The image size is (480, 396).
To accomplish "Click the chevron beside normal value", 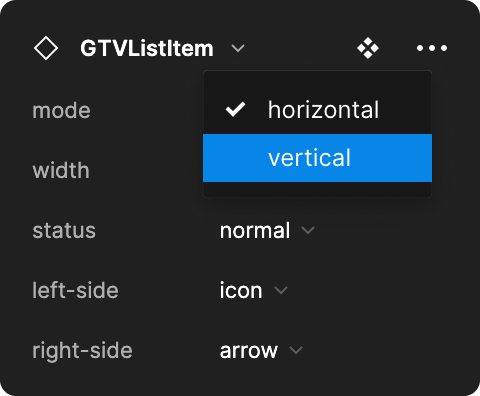I will coord(308,230).
